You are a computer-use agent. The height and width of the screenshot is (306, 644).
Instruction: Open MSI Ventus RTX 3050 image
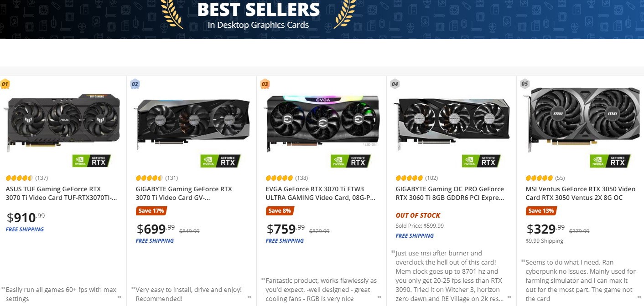[583, 116]
